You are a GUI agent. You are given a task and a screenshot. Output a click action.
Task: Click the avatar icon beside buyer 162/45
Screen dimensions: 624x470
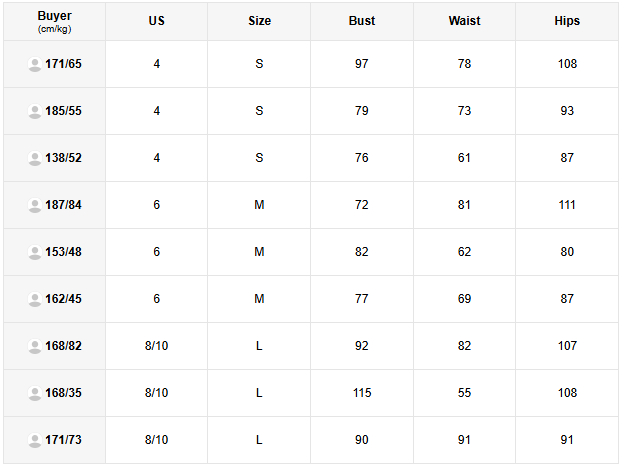[x=35, y=299]
